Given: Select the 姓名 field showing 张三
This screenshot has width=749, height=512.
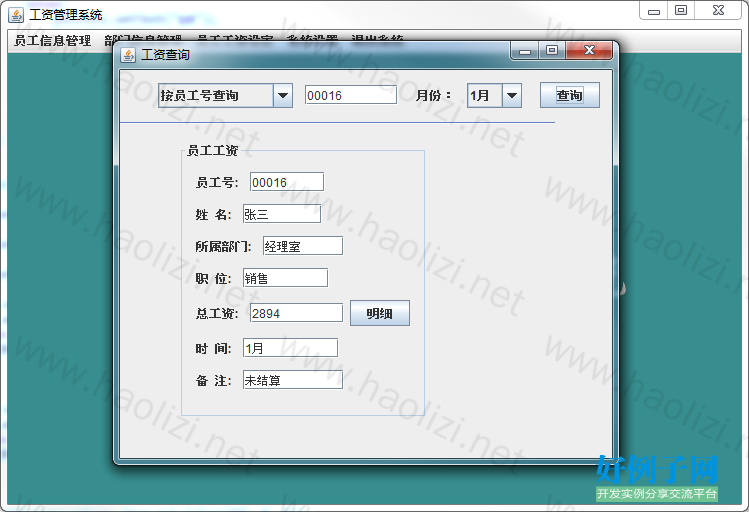Looking at the screenshot, I should (x=280, y=214).
